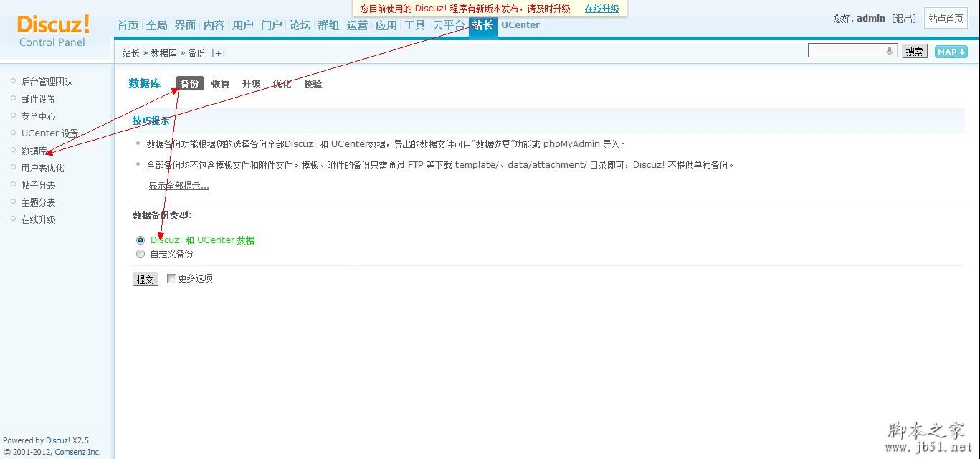Click the 在线升级 link in top banner

click(x=601, y=9)
